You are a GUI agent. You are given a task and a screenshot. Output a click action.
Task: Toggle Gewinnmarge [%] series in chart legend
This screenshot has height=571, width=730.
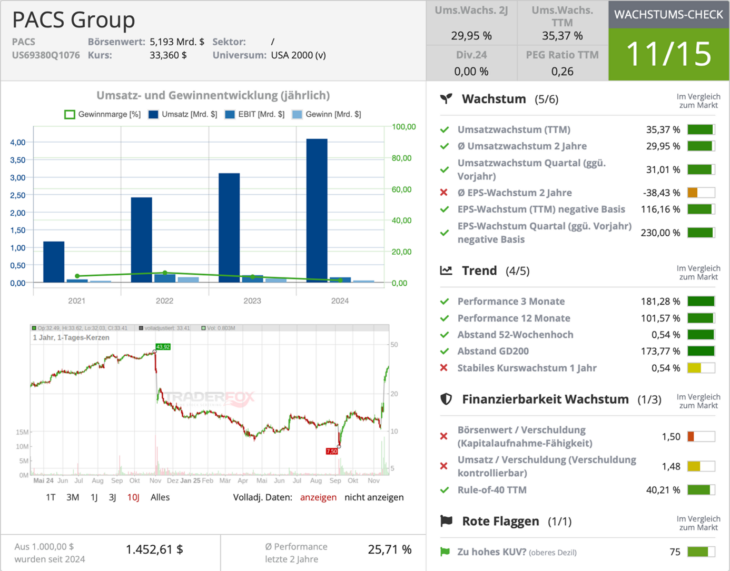point(98,115)
